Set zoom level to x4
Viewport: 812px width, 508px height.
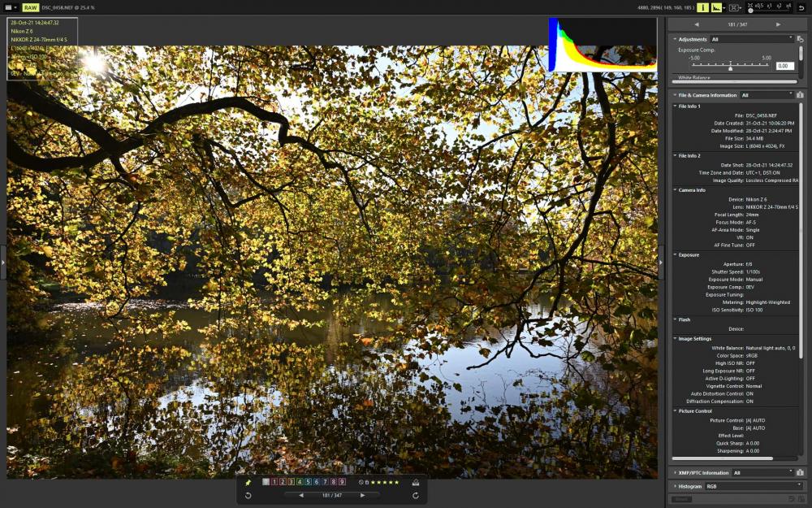pos(788,7)
